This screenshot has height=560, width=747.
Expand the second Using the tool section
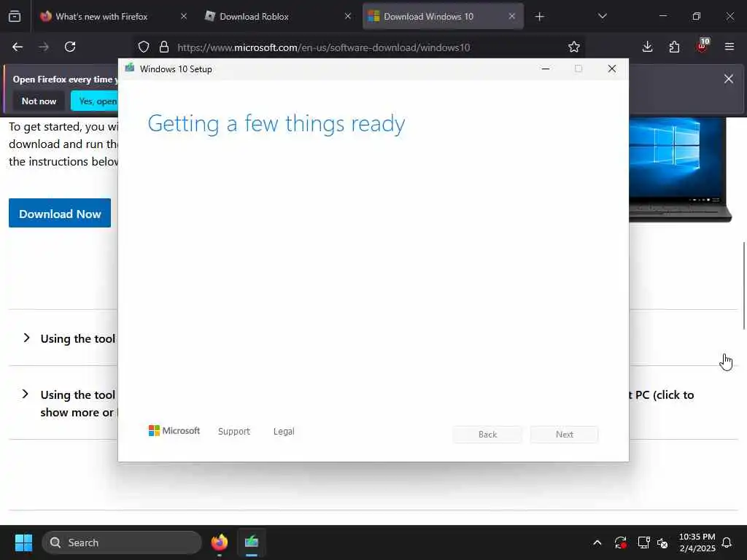[26, 394]
